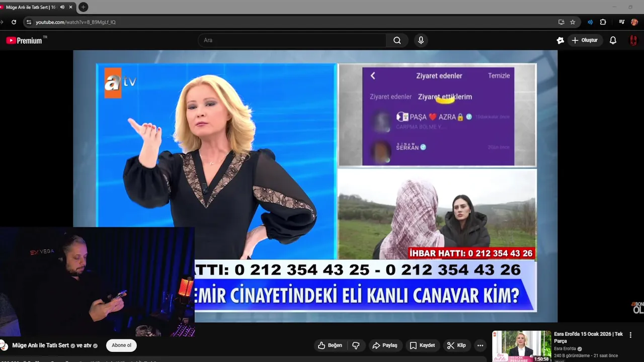Open Esra Erol'da 15 Ocak 2026 title
The height and width of the screenshot is (362, 644).
click(588, 337)
